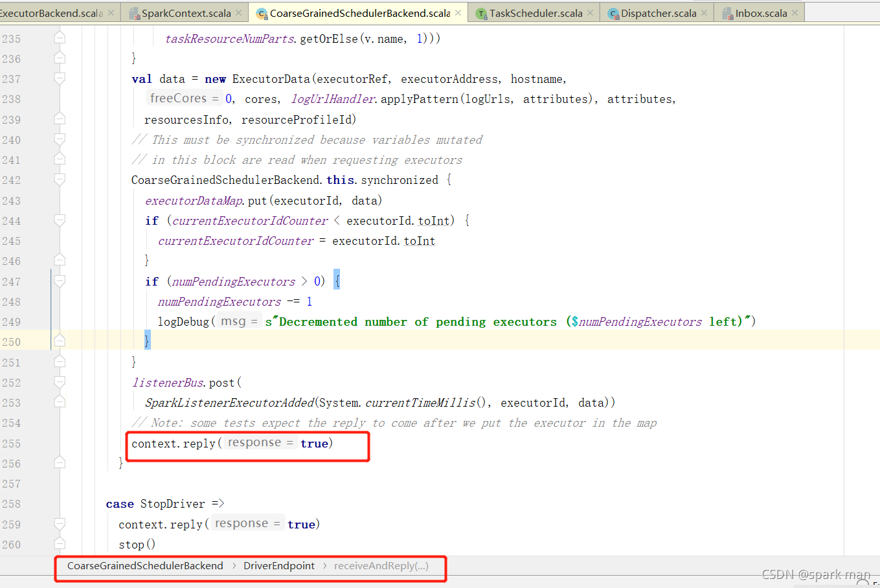Collapse the synchronized block fold at line 242
Image resolution: width=880 pixels, height=588 pixels.
pyautogui.click(x=60, y=180)
